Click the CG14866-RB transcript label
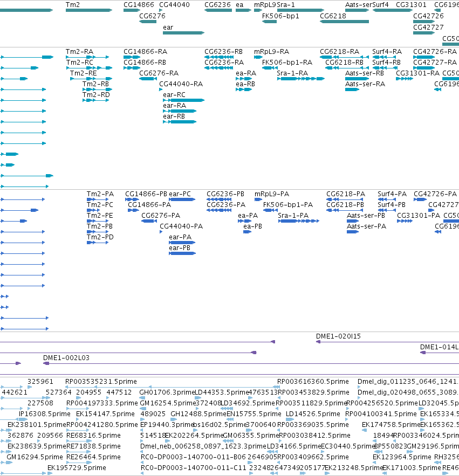The height and width of the screenshot is (476, 459). pyautogui.click(x=145, y=63)
